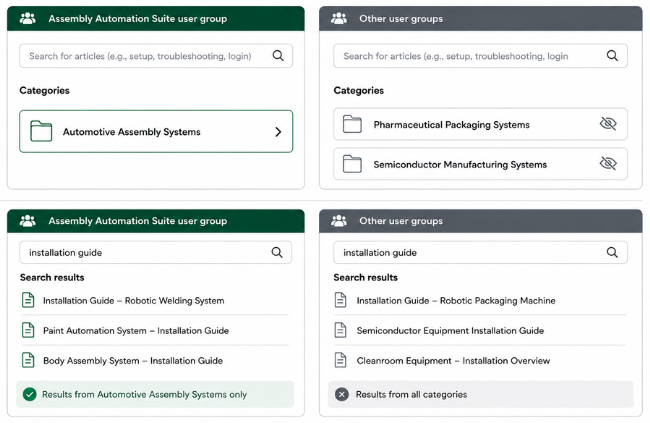650x423 pixels.
Task: Click 'Search results' heading in right lower panel
Action: click(x=366, y=277)
